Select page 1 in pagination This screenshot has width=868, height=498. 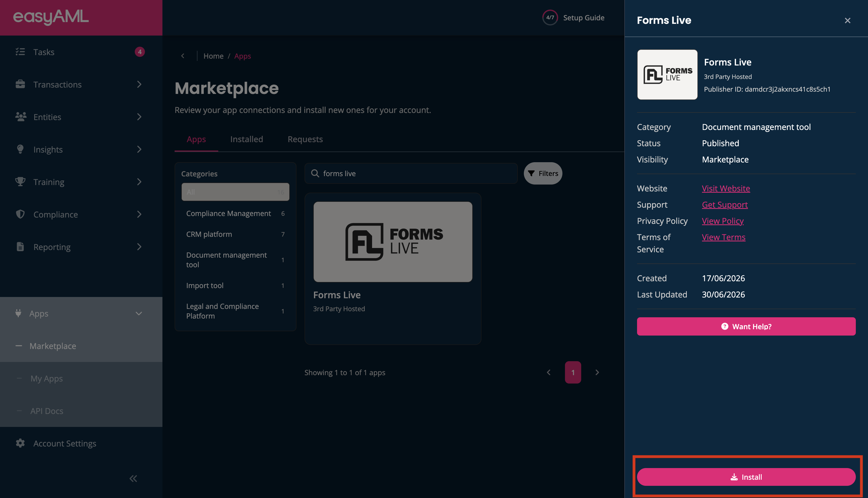[573, 372]
